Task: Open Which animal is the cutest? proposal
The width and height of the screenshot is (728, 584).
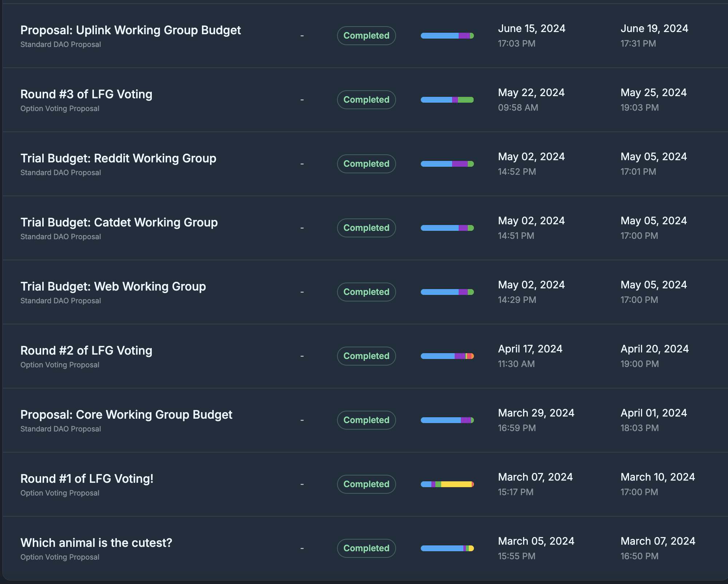Action: 96,543
